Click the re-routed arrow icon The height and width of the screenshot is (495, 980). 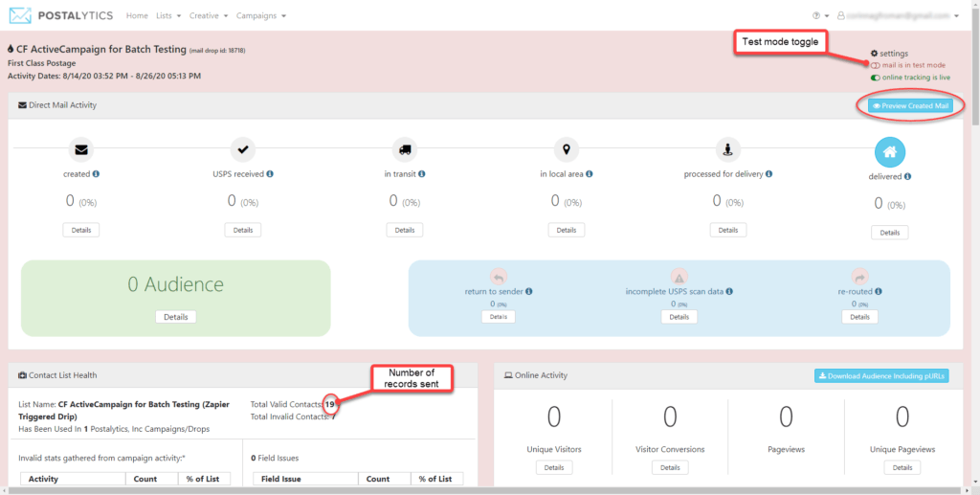860,277
